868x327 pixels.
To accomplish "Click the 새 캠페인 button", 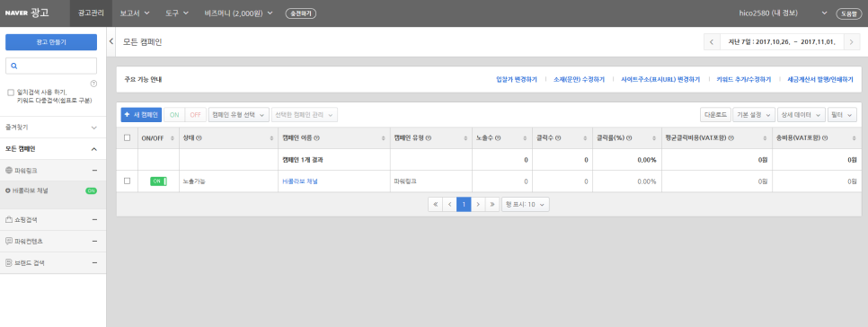I will tap(141, 115).
